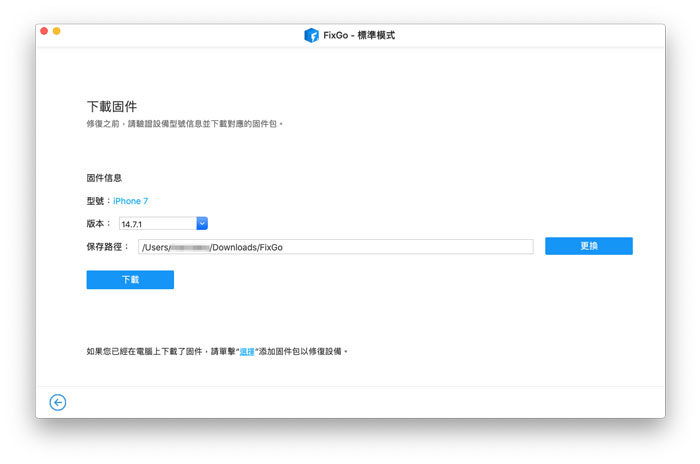700x464 pixels.
Task: Click the FixGo logo in title bar
Action: (311, 35)
